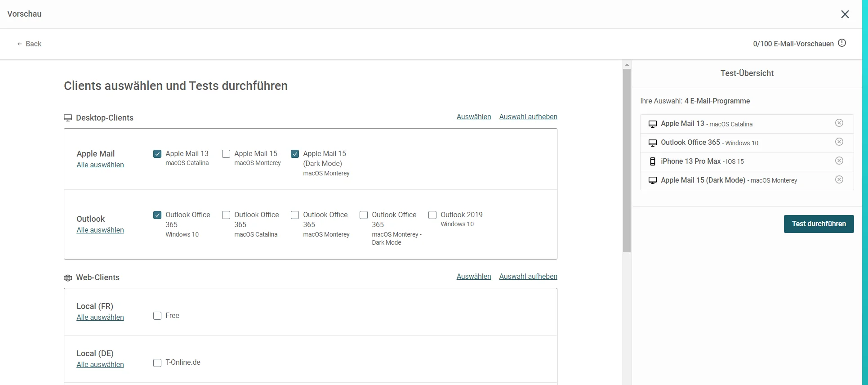Click the scrollbar up arrow
This screenshot has height=385, width=868.
pos(627,65)
